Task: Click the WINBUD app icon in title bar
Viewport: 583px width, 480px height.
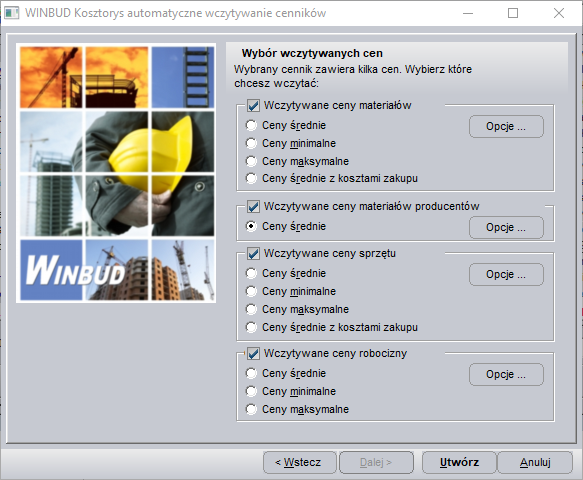Action: pyautogui.click(x=12, y=13)
